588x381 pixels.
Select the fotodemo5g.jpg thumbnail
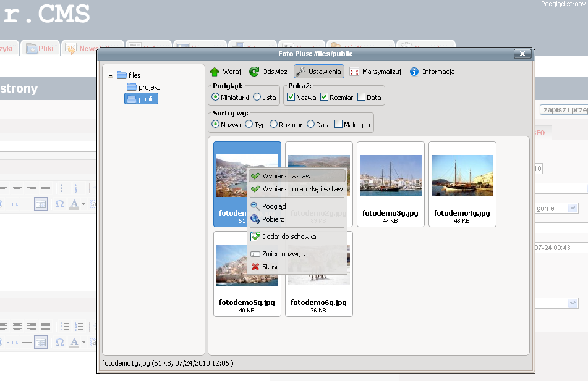[x=247, y=274]
